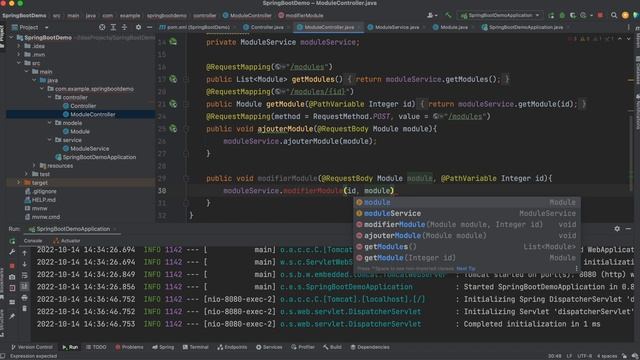Viewport: 640px width, 360px height.
Task: Click wrench settings icon in Run panel
Action: 12,252
